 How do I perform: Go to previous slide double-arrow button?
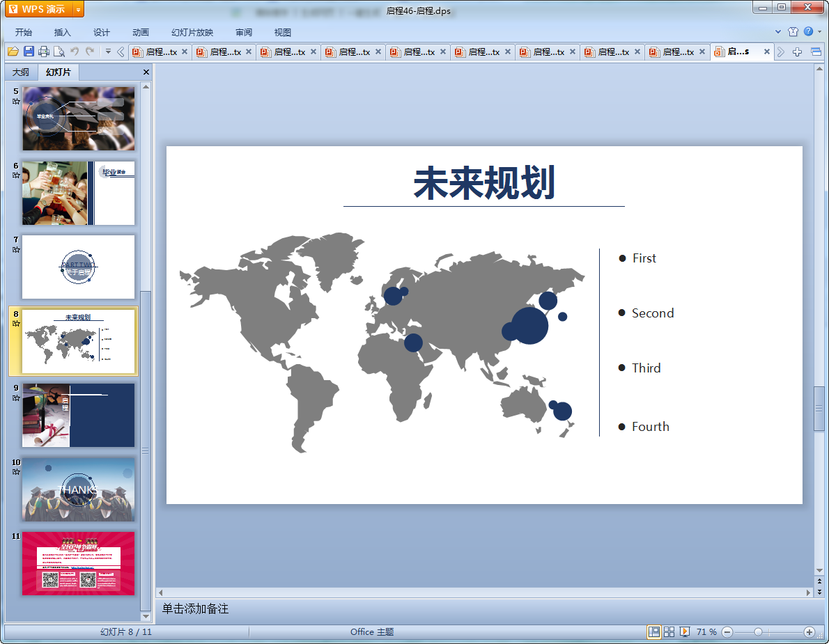coord(819,581)
